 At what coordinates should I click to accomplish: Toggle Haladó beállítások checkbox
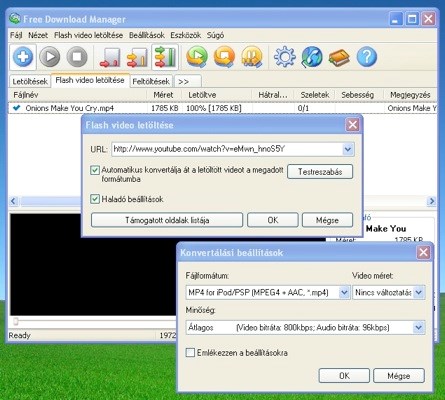pyautogui.click(x=95, y=199)
